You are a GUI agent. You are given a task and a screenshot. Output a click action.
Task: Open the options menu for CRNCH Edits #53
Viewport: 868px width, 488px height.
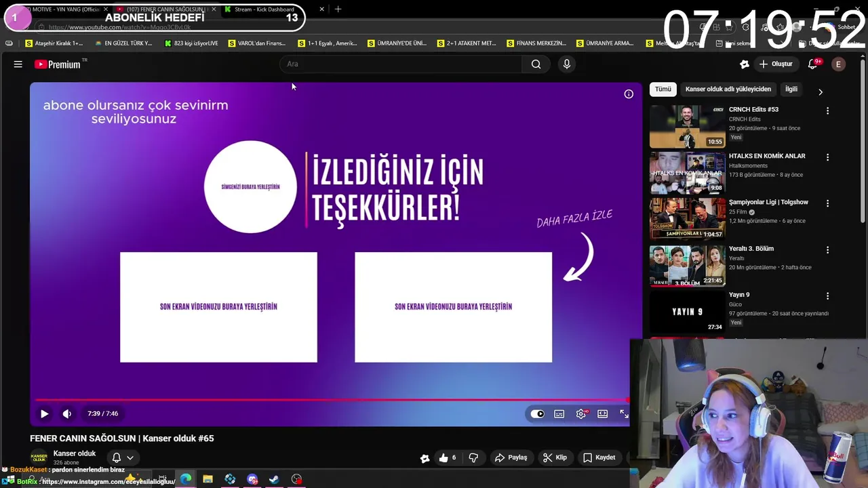(827, 110)
